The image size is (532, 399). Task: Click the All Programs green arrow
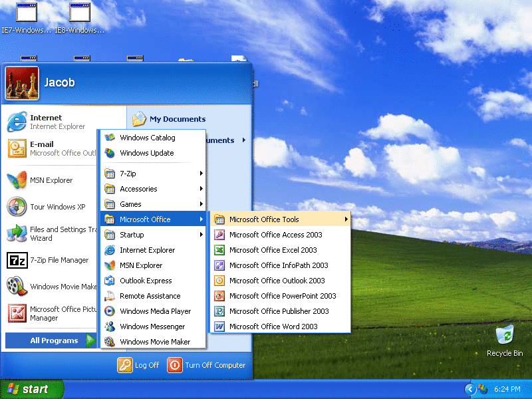[90, 340]
